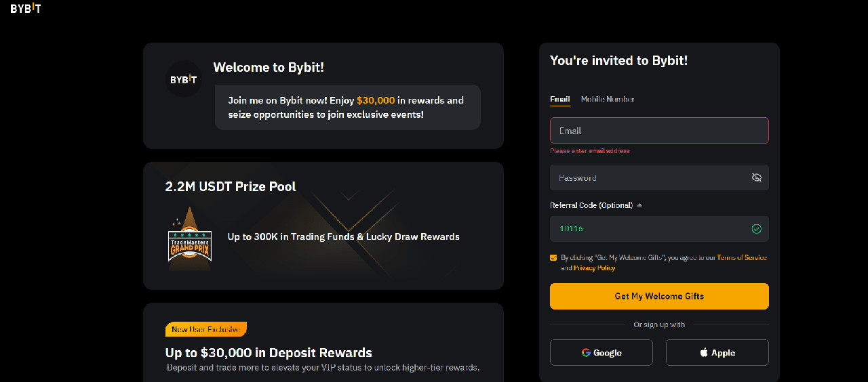Viewport: 868px width, 382px height.
Task: Uncheck the terms agreement checkbox
Action: [x=554, y=258]
